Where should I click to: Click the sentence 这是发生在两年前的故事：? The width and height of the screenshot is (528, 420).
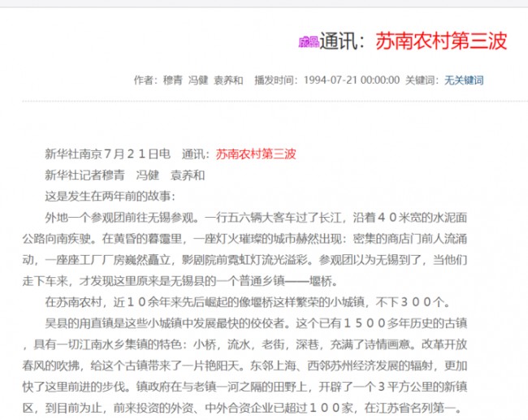pos(110,196)
